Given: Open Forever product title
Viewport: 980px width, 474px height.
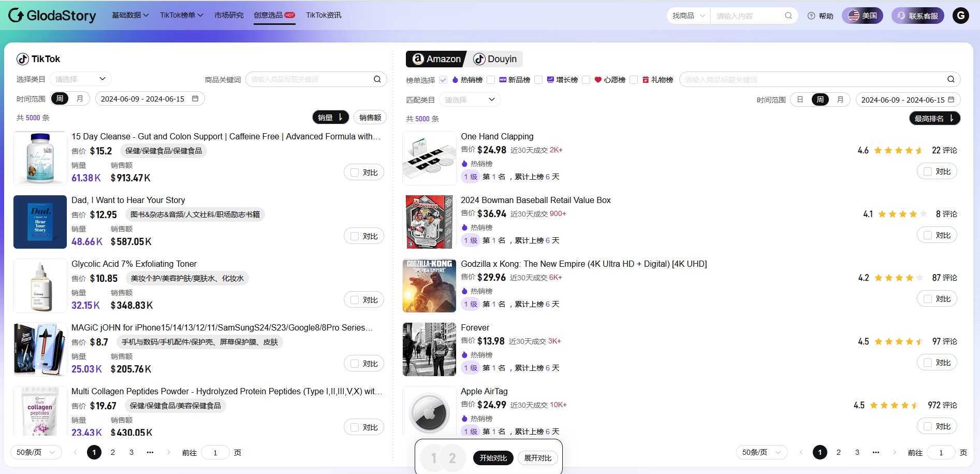Looking at the screenshot, I should click(x=475, y=327).
